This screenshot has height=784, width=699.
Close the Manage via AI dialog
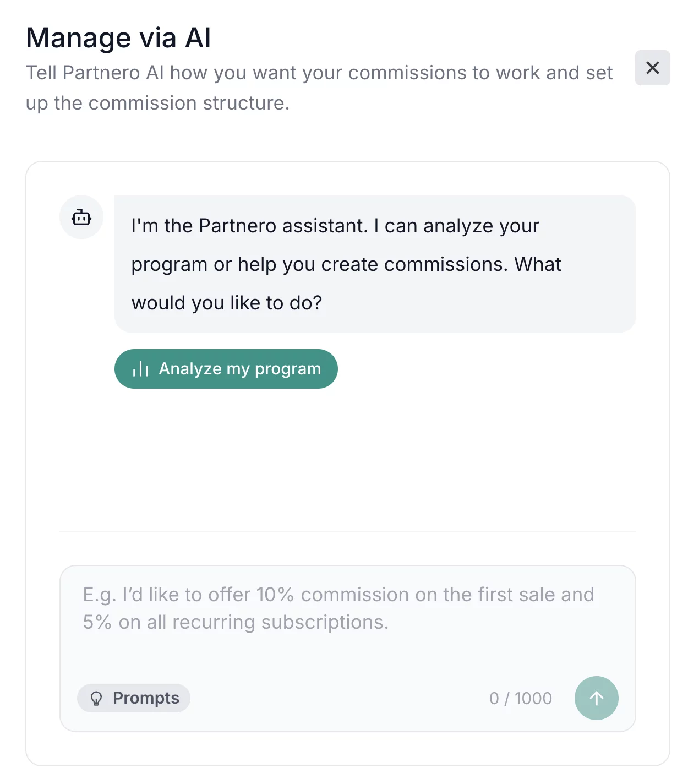[x=652, y=68]
